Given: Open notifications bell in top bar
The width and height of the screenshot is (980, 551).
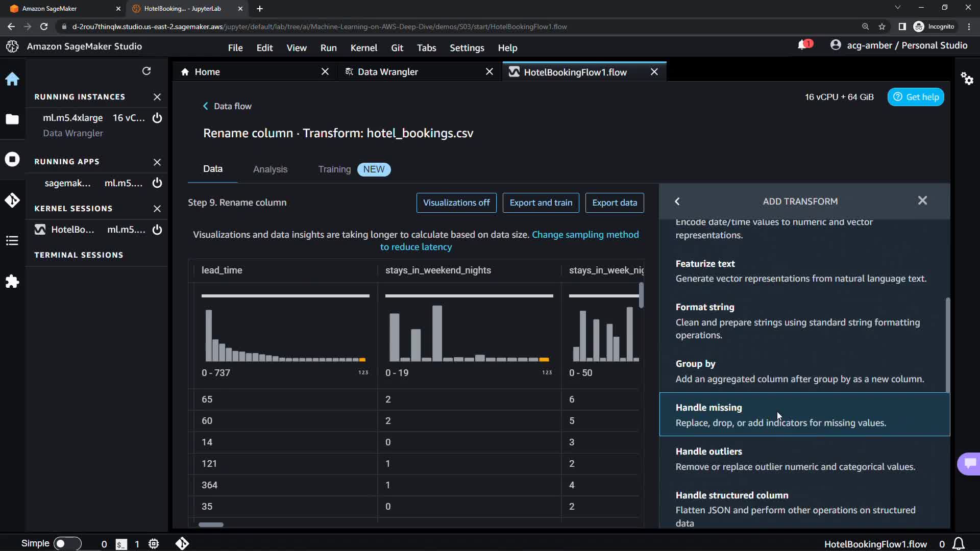Looking at the screenshot, I should (x=802, y=45).
